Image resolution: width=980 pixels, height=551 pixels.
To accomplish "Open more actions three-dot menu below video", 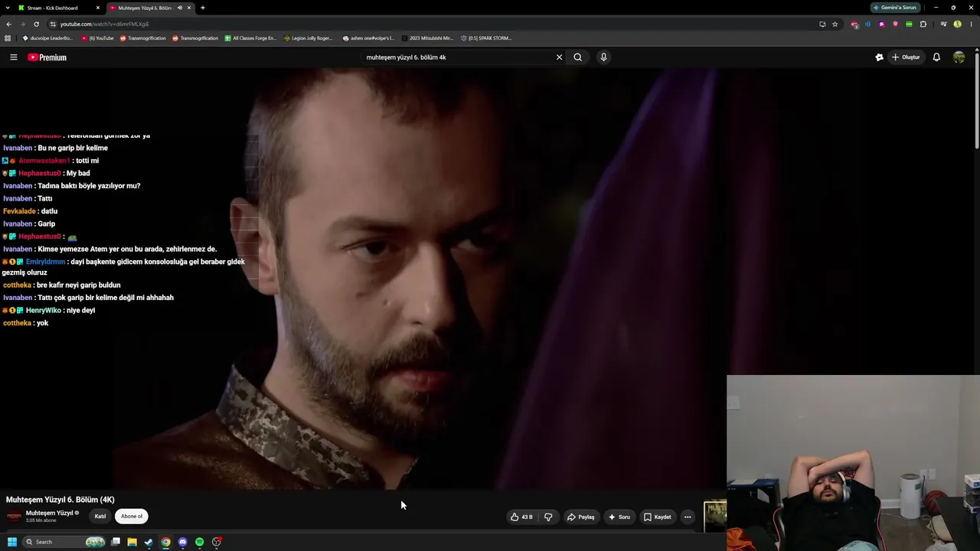I will (x=688, y=517).
